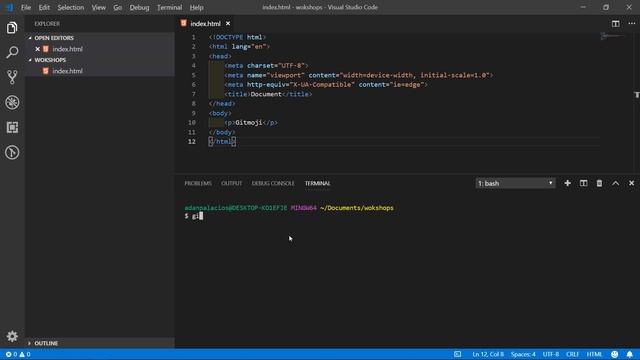640x360 pixels.
Task: Click the 'Gitmoji' text on line 10
Action: (249, 122)
